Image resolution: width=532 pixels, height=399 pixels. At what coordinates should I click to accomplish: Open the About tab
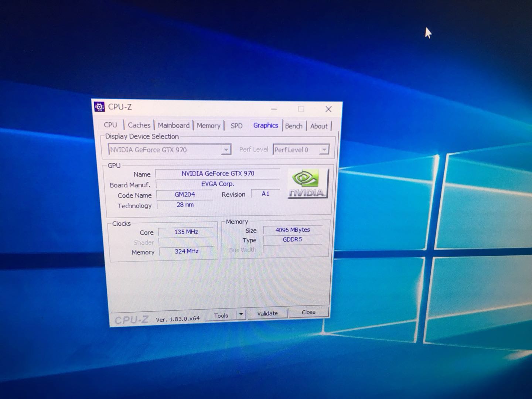319,126
